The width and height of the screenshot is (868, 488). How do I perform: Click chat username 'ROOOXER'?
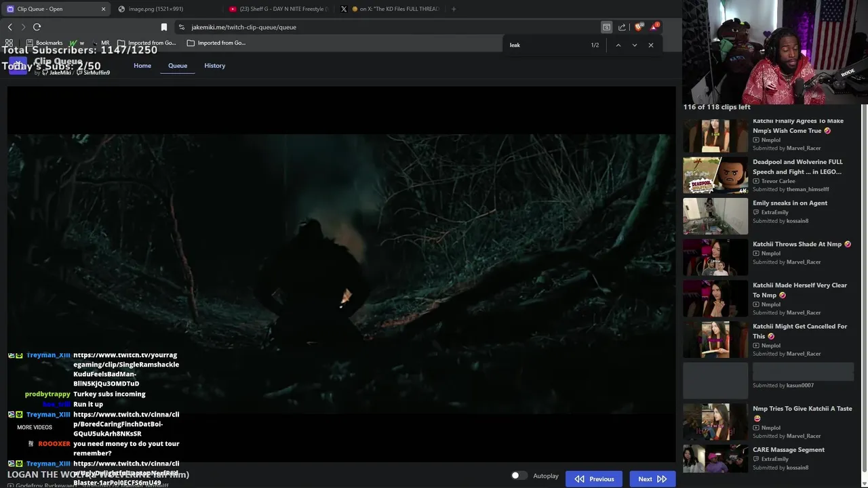click(x=54, y=444)
